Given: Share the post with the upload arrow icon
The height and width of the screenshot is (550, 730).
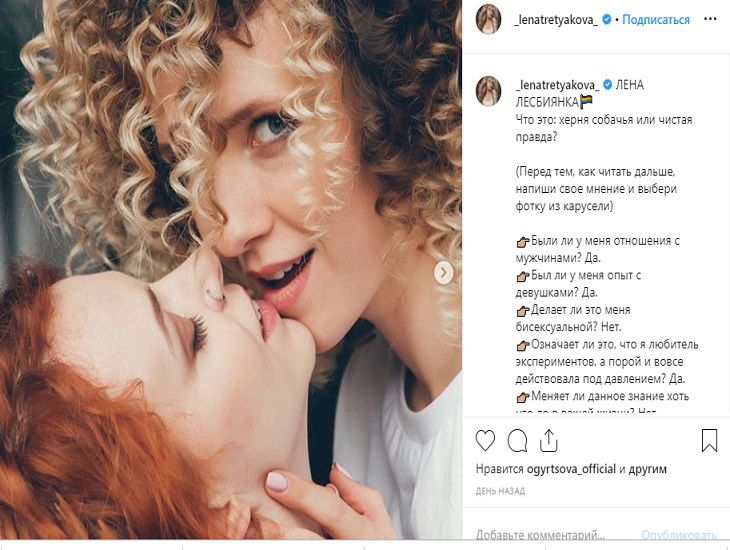Looking at the screenshot, I should point(549,440).
